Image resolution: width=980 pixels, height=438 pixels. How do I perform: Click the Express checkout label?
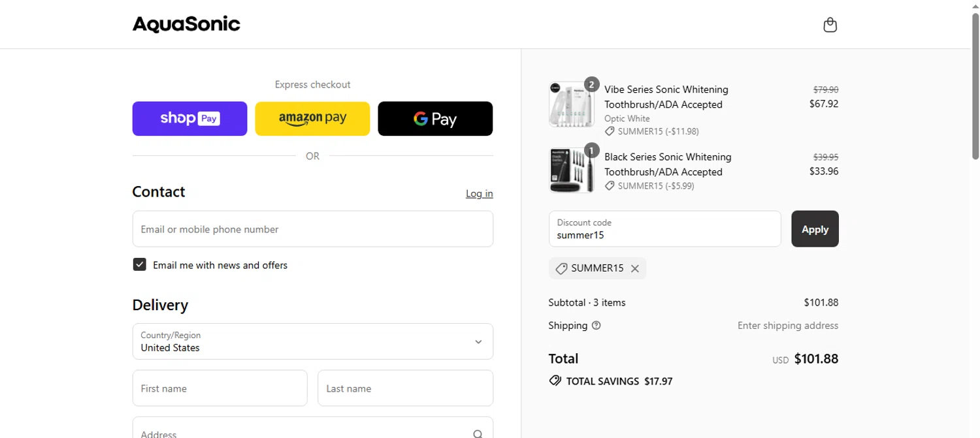pos(312,84)
